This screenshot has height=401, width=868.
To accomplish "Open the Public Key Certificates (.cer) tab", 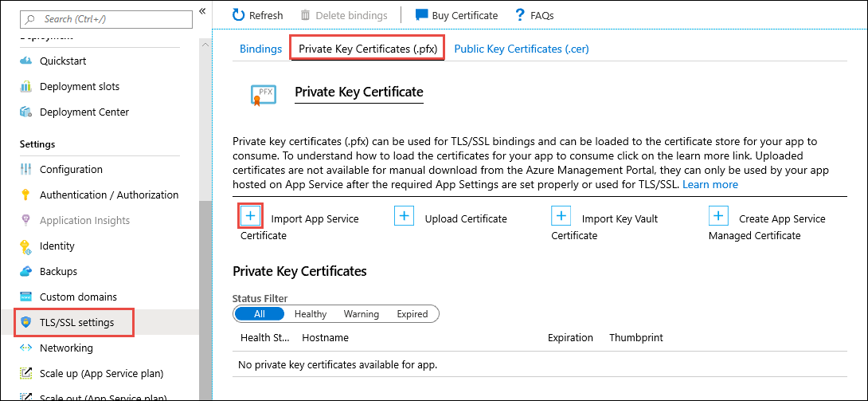I will [x=522, y=49].
